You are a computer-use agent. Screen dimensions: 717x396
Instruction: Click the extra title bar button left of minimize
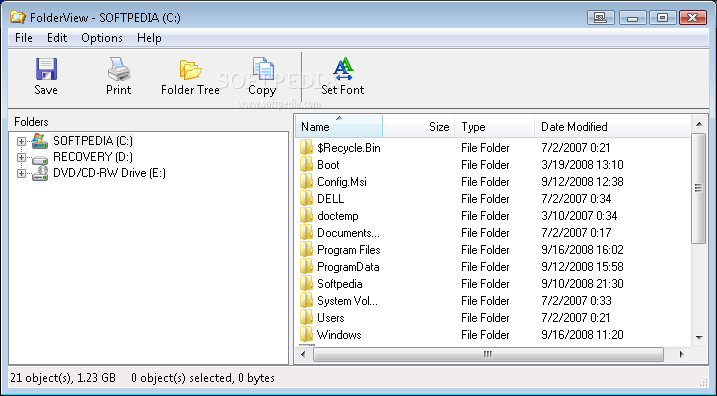601,18
